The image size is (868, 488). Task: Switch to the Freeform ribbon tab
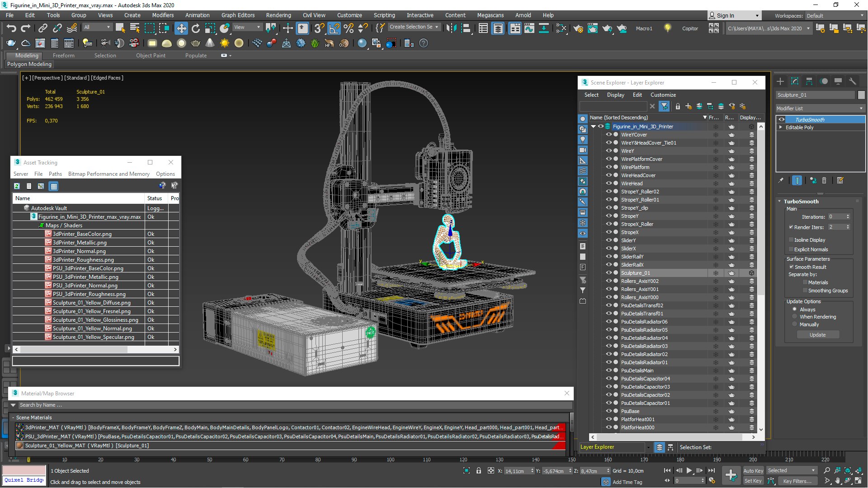coord(63,56)
